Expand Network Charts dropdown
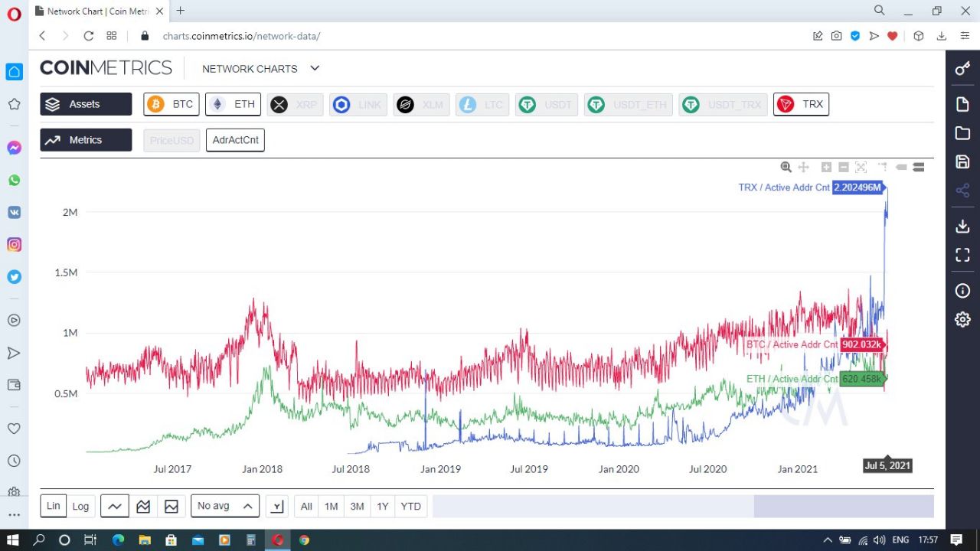 point(260,68)
